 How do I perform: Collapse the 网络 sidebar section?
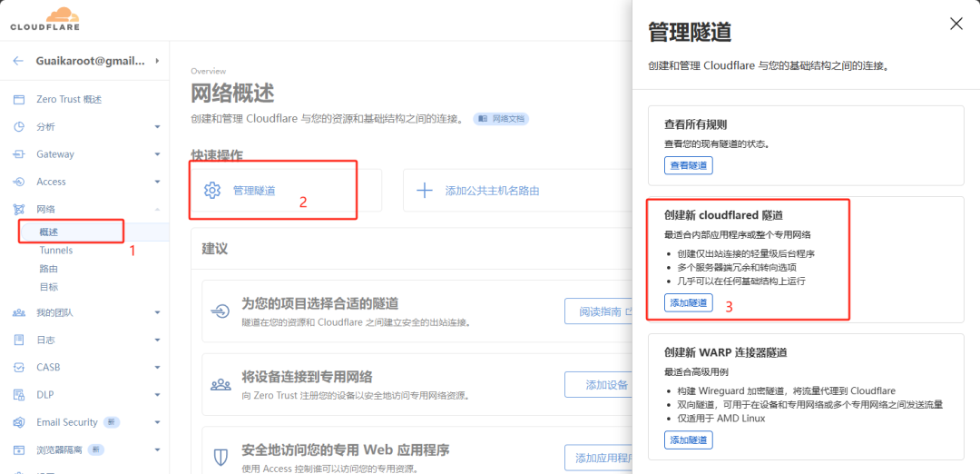(x=157, y=209)
